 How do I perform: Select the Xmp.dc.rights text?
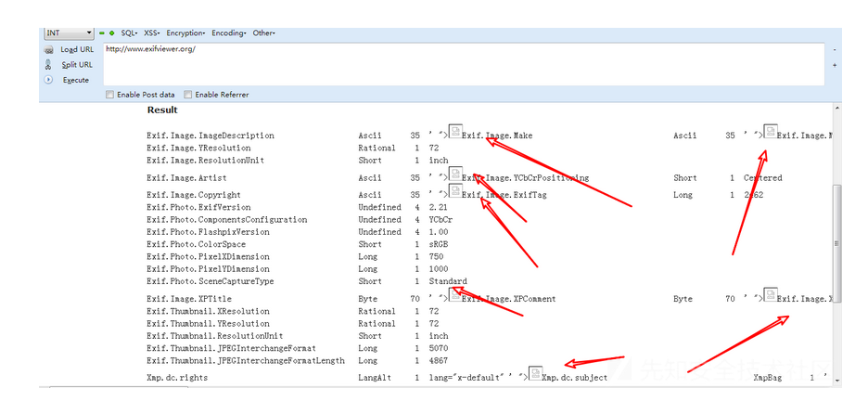(177, 378)
